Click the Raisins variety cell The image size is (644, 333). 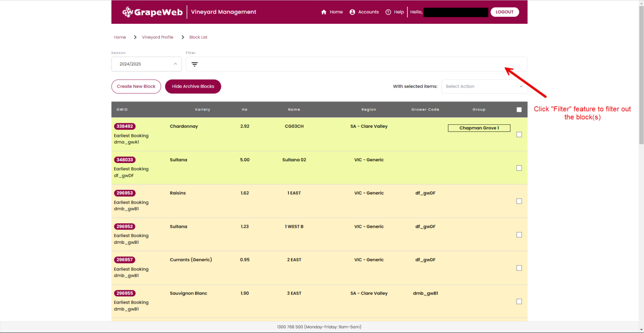178,193
